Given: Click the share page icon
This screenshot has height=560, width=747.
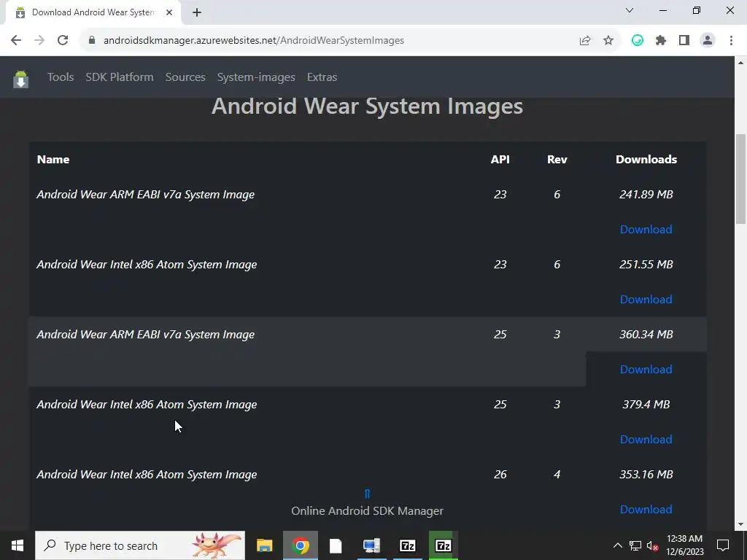Looking at the screenshot, I should coord(585,41).
